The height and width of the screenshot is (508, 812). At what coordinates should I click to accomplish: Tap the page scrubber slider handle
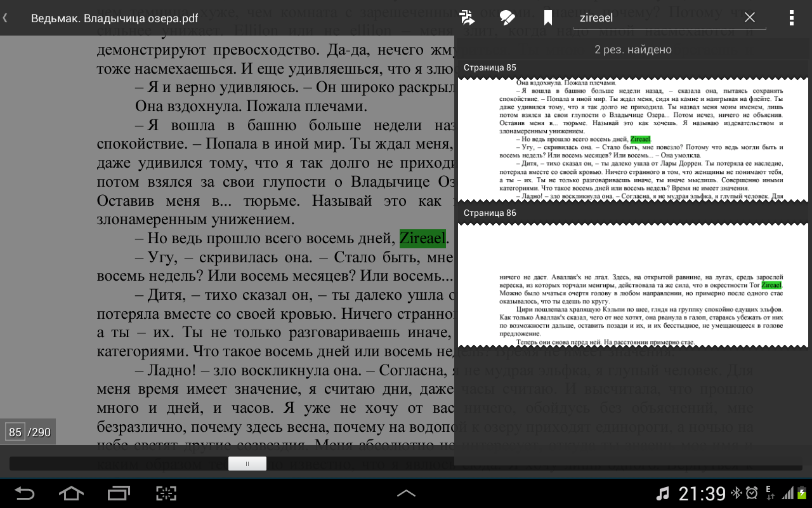(x=247, y=464)
